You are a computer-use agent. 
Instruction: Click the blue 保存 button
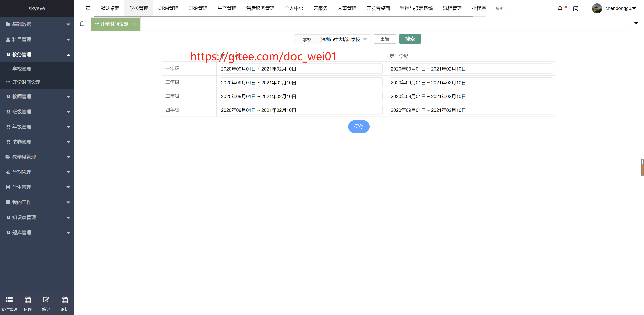(x=359, y=126)
